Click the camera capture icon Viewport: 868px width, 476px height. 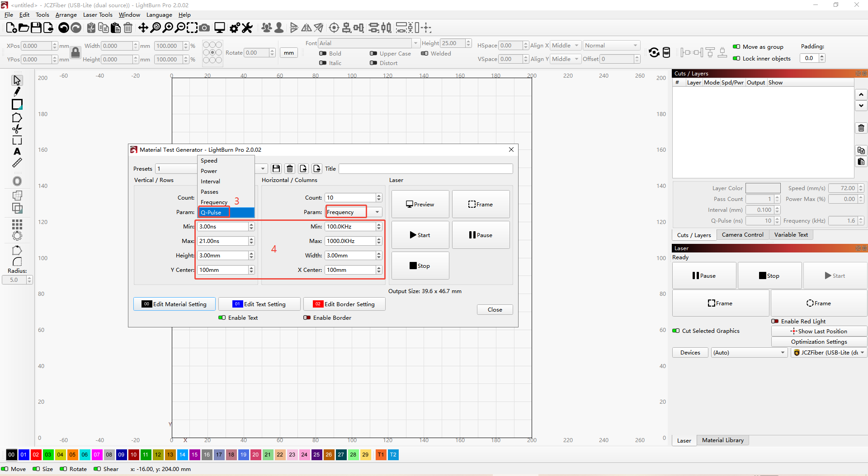[204, 28]
